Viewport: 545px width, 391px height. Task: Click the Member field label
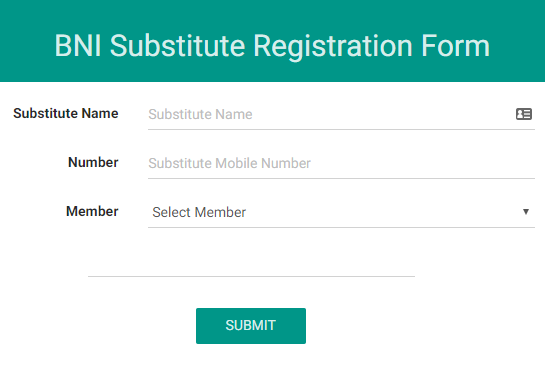[92, 211]
